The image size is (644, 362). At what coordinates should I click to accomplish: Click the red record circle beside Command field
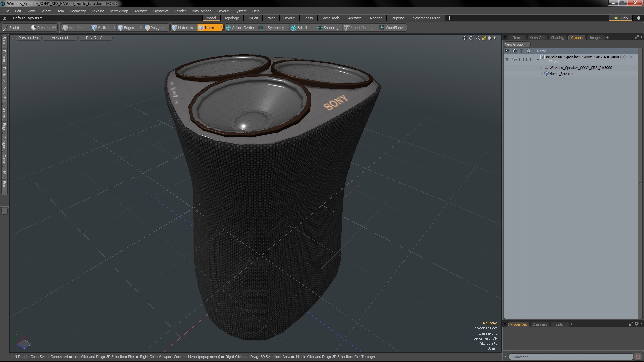click(x=638, y=357)
